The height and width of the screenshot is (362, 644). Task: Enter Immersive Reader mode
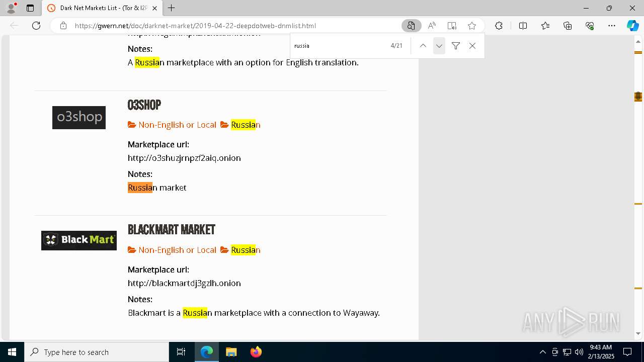click(x=452, y=26)
